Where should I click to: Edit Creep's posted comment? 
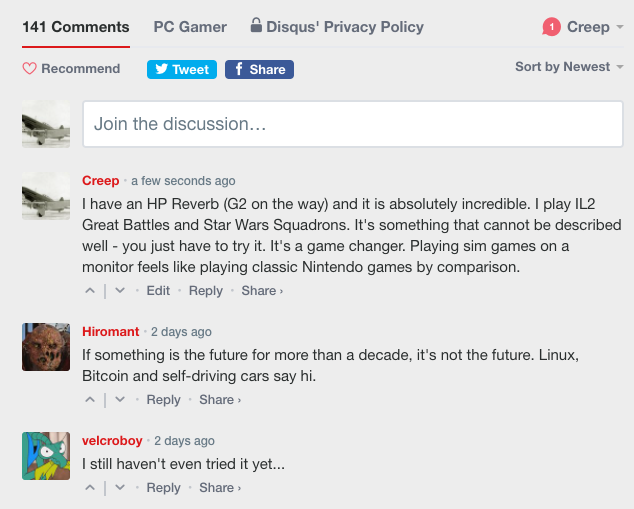[x=158, y=291]
